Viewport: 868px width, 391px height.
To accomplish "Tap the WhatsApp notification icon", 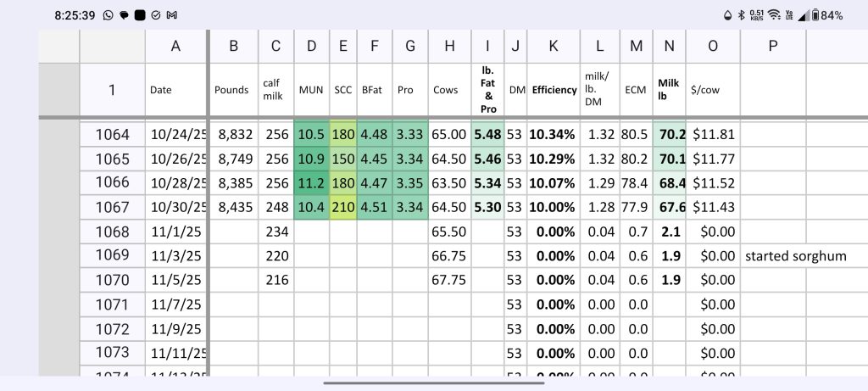I will (x=107, y=15).
